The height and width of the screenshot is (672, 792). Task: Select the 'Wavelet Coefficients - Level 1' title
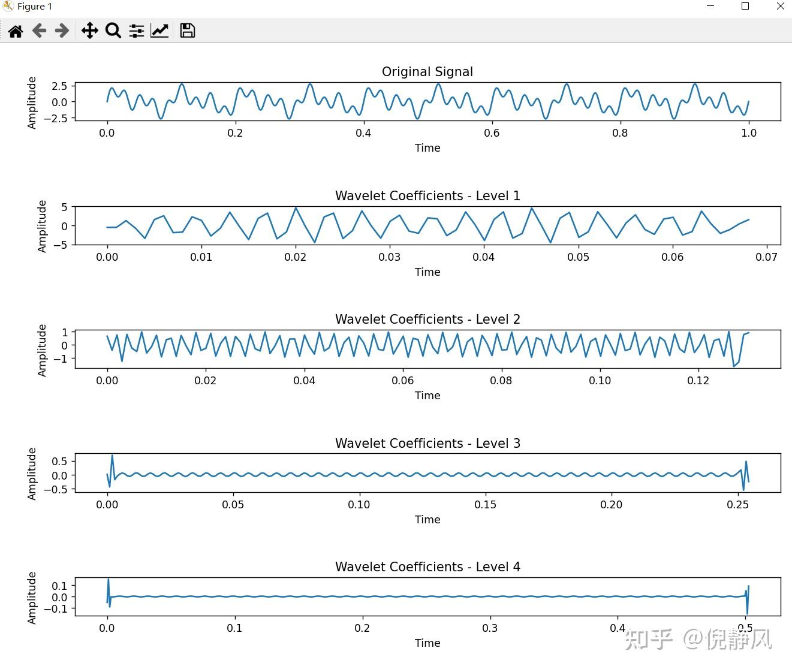pyautogui.click(x=427, y=196)
